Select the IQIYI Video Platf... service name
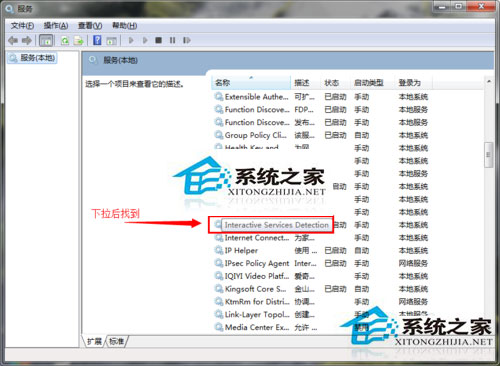This screenshot has width=500, height=366. pos(257,276)
